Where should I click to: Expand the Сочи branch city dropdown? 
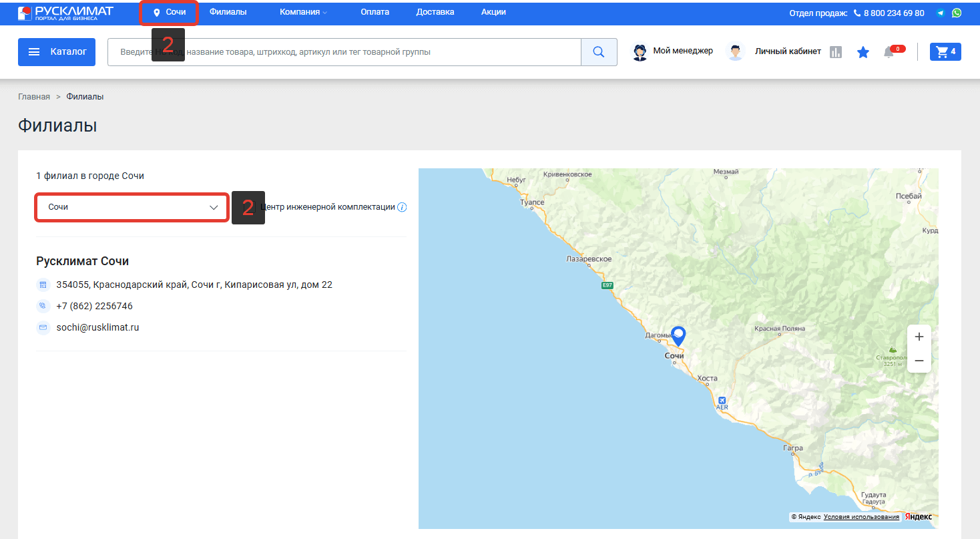[132, 207]
